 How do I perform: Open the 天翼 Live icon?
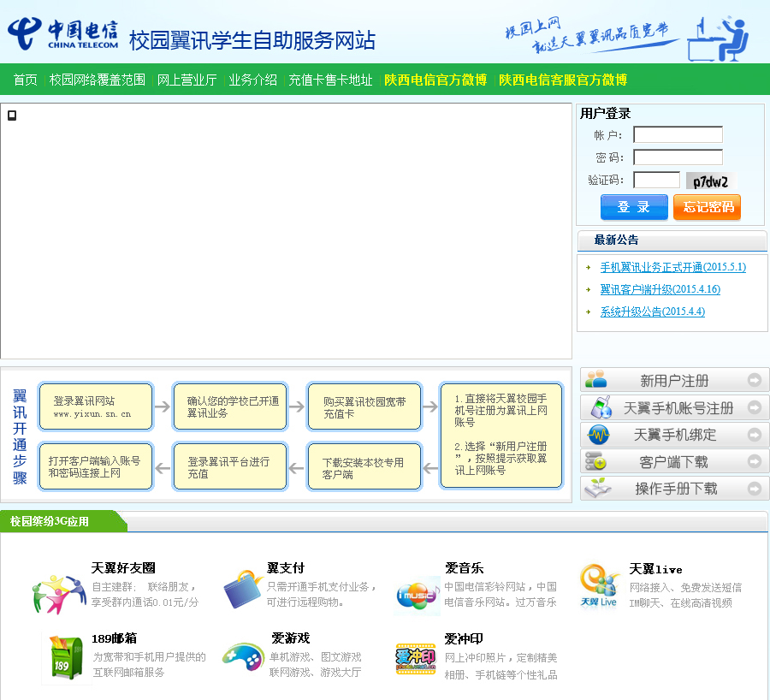point(599,586)
